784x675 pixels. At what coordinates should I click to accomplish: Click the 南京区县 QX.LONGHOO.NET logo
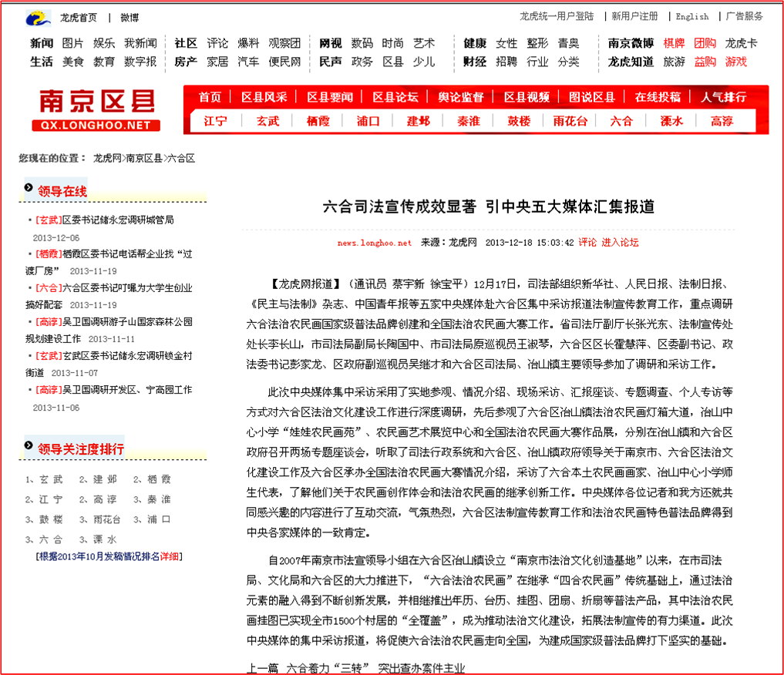coord(96,110)
